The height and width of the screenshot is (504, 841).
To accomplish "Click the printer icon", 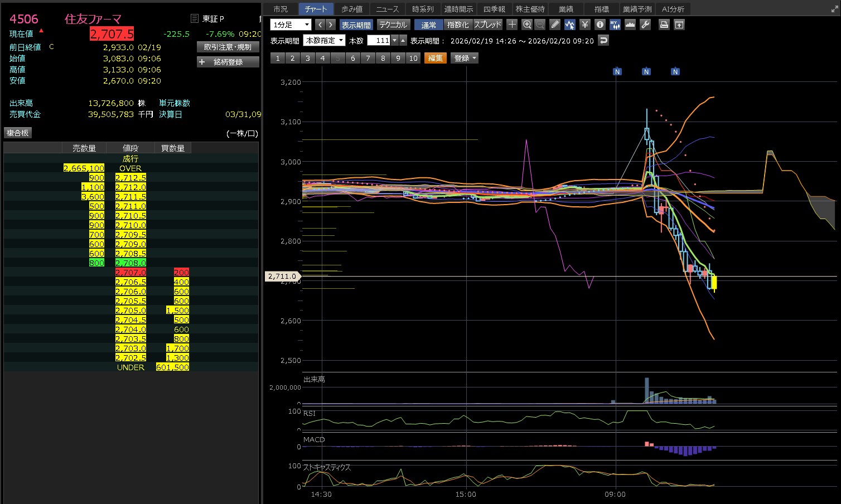I will pyautogui.click(x=664, y=25).
